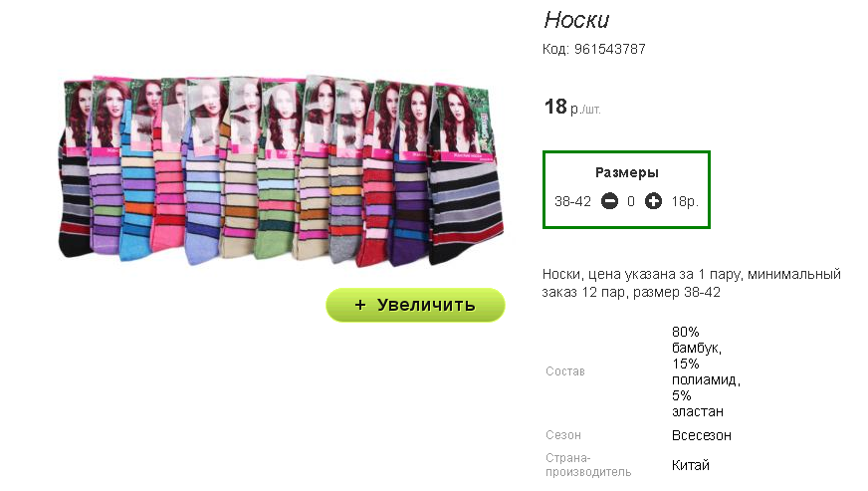This screenshot has width=868, height=491.
Task: Select the Всесезон season value
Action: pyautogui.click(x=702, y=435)
